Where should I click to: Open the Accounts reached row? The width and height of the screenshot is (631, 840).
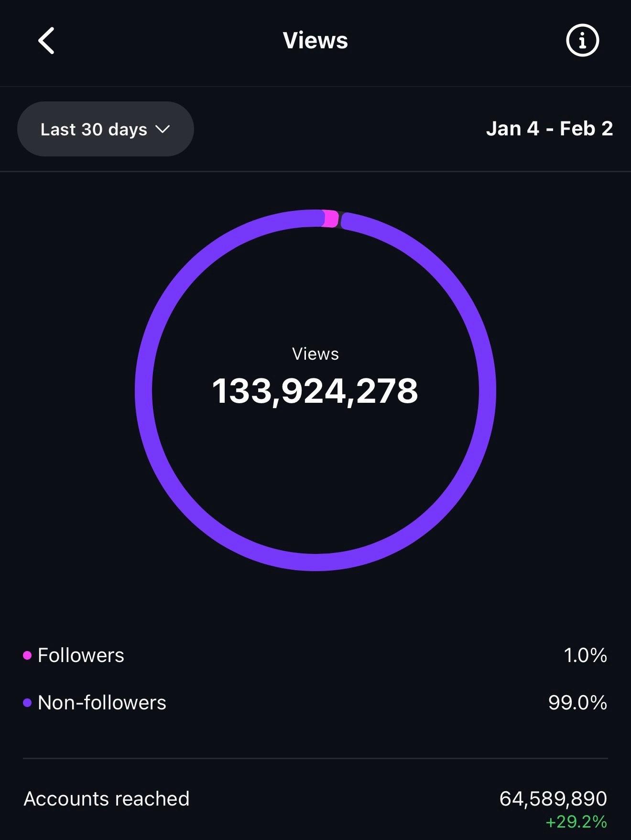tap(107, 799)
